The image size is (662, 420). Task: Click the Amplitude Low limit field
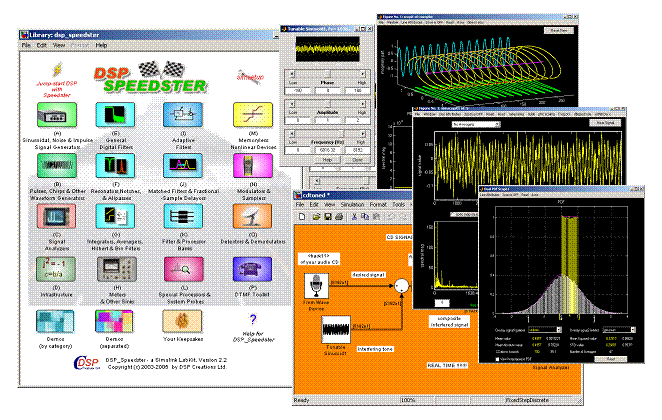[x=298, y=120]
